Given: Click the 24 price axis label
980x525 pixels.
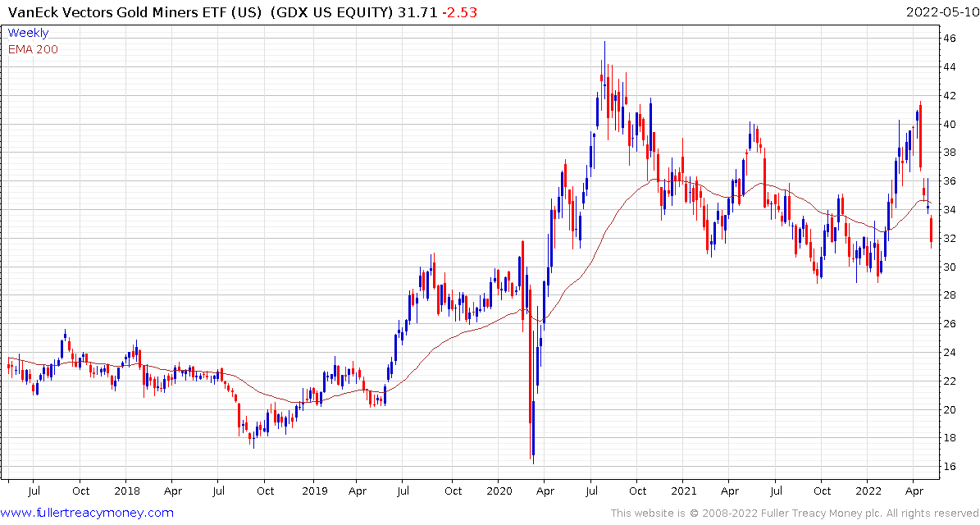Looking at the screenshot, I should click(950, 353).
